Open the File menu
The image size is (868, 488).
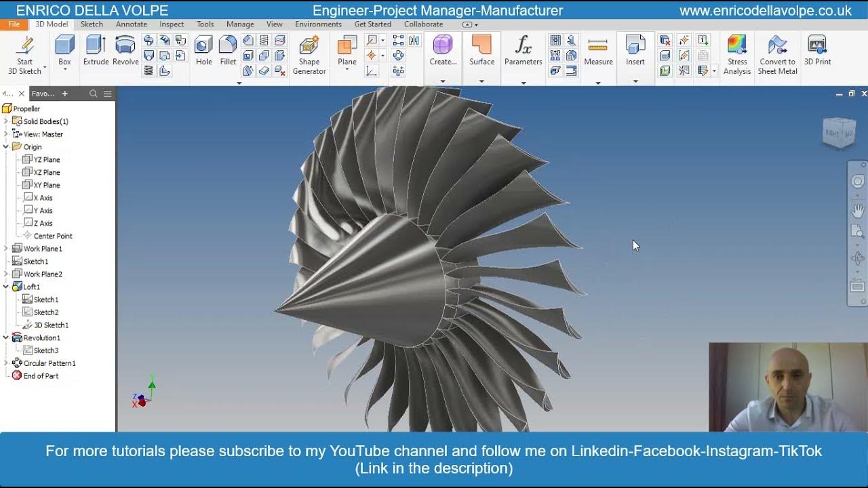coord(14,24)
